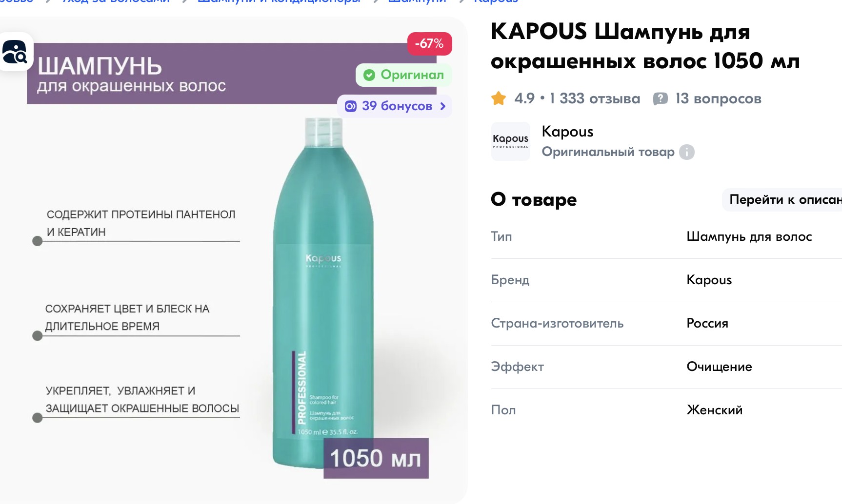Click the bonus coin icon before 39 бонусов
The width and height of the screenshot is (842, 504).
[x=351, y=106]
